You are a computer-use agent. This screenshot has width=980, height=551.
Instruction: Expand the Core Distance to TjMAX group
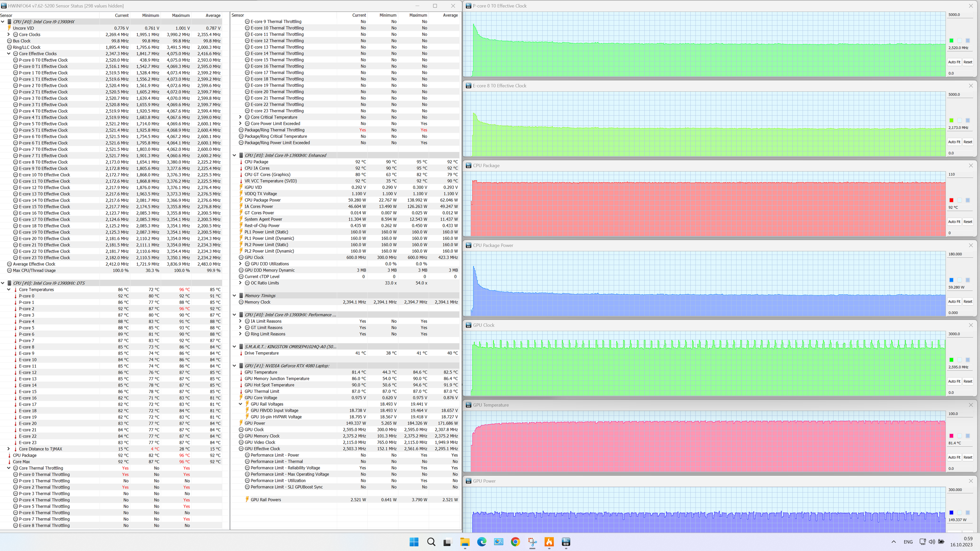9,449
